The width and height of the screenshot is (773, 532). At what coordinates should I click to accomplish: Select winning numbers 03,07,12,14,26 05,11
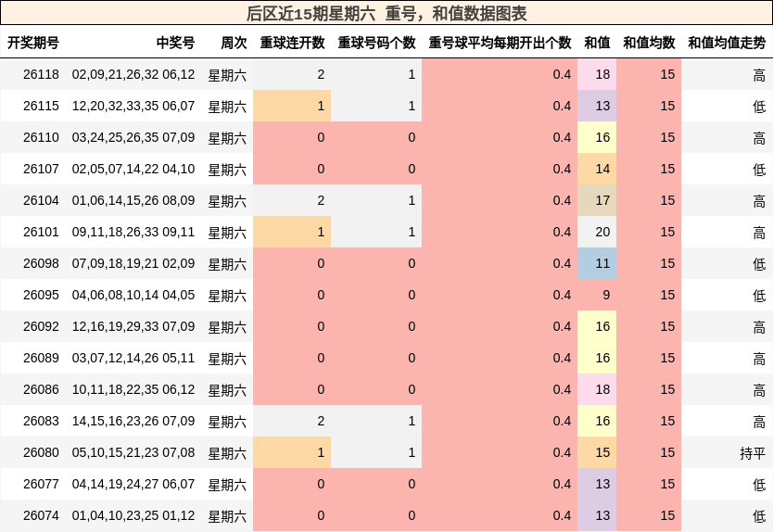coord(133,359)
